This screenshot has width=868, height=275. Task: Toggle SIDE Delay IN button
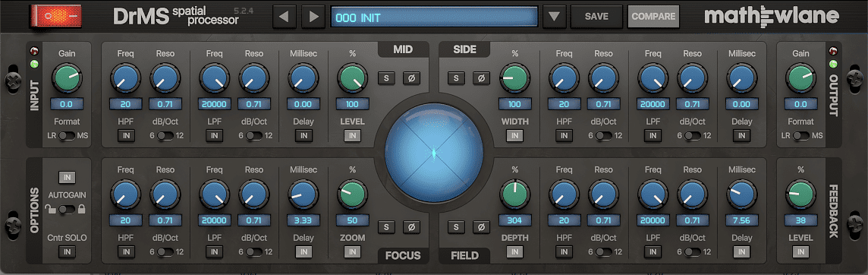pyautogui.click(x=742, y=136)
